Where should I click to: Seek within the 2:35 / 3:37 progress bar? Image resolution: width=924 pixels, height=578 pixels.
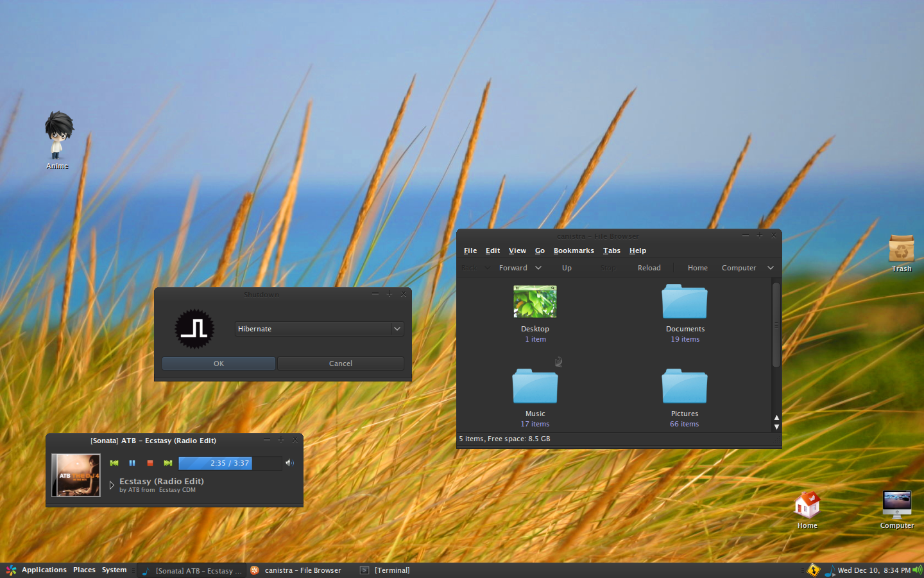[230, 463]
